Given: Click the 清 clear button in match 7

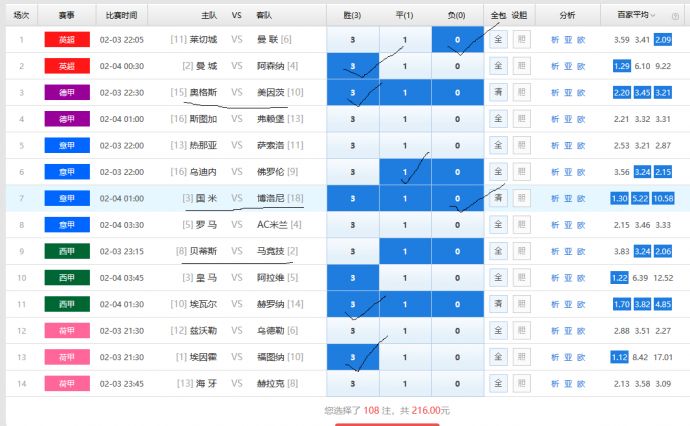Looking at the screenshot, I should pos(498,198).
